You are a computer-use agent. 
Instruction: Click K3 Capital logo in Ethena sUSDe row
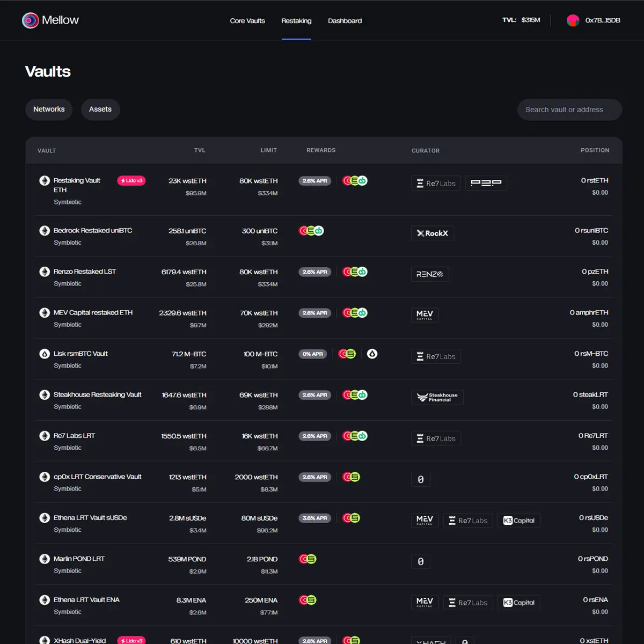point(519,521)
